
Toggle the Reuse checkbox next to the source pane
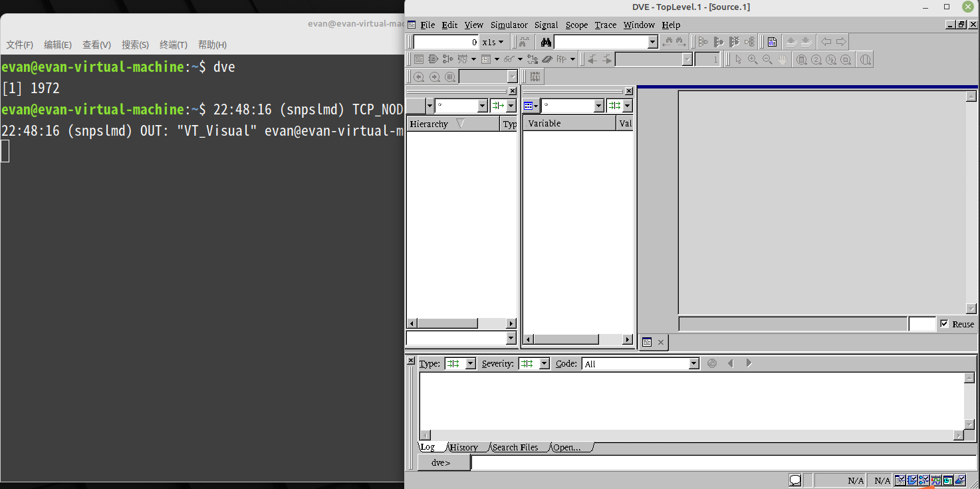click(x=945, y=324)
